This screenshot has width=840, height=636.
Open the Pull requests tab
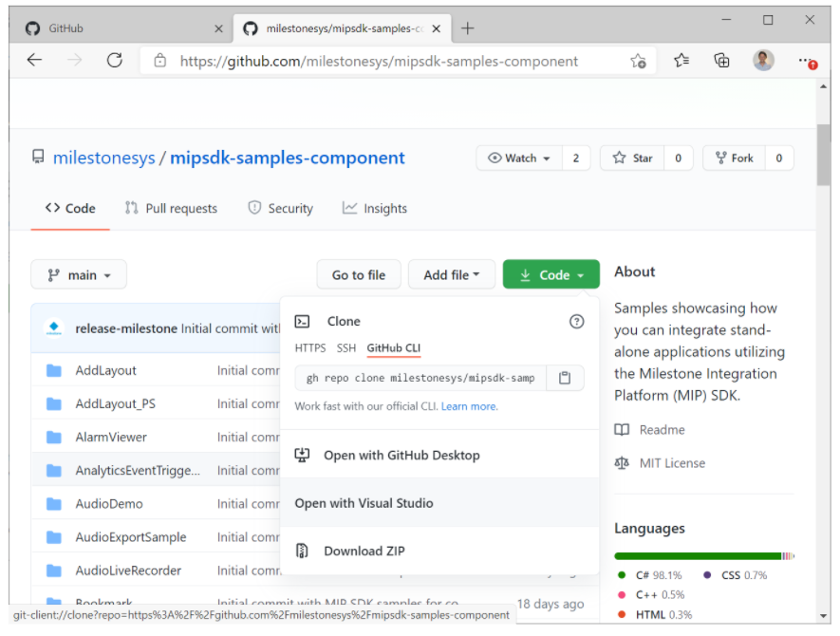(171, 209)
